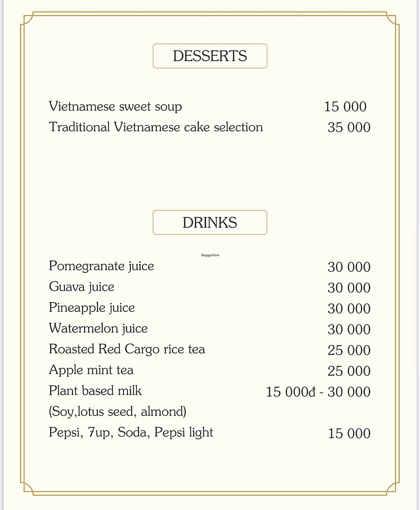Click the plant milk 15 000đ - 30 000 price
This screenshot has width=420, height=510.
[318, 392]
